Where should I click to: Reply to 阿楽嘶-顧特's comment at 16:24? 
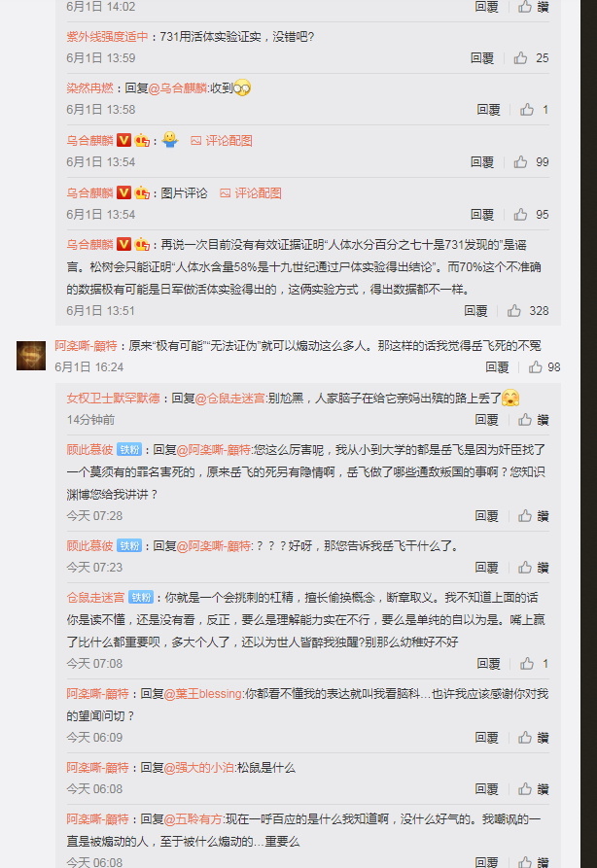click(497, 367)
